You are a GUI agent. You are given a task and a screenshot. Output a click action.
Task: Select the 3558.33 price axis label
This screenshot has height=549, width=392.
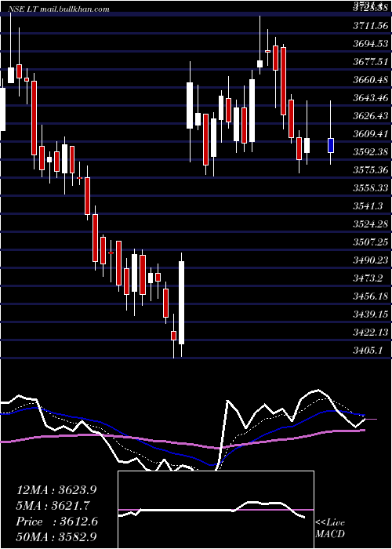pyautogui.click(x=371, y=188)
